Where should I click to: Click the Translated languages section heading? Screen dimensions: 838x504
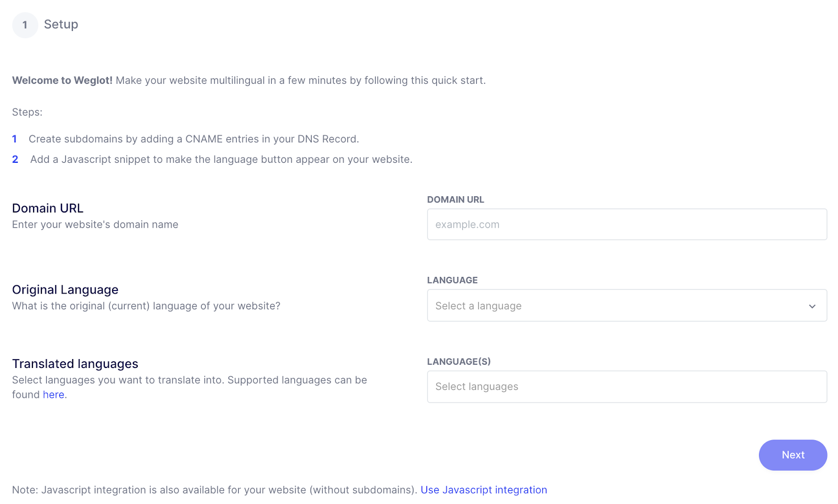[75, 363]
